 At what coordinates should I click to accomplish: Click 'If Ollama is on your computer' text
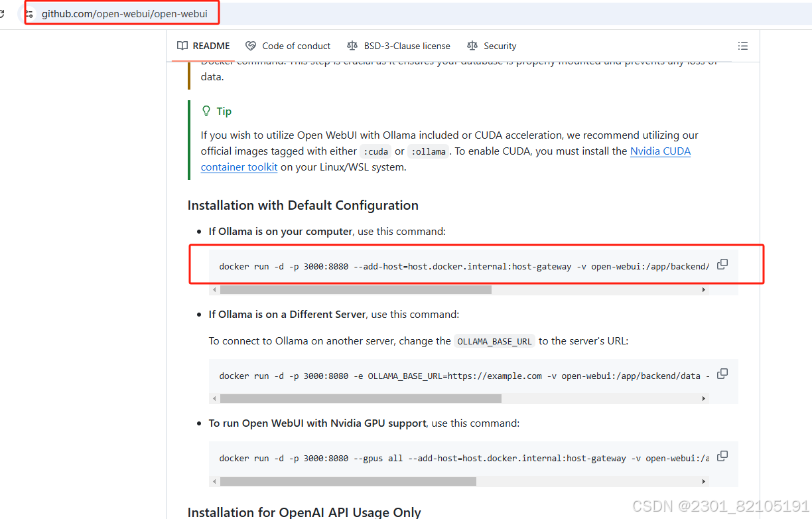tap(281, 232)
